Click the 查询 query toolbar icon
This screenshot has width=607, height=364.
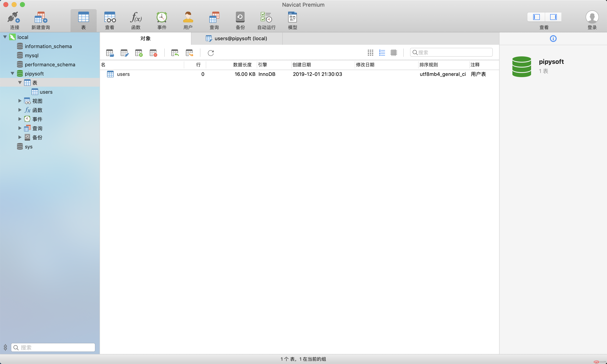[214, 17]
